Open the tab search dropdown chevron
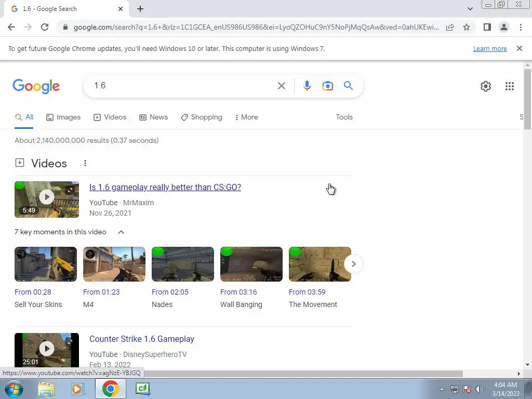 click(470, 9)
